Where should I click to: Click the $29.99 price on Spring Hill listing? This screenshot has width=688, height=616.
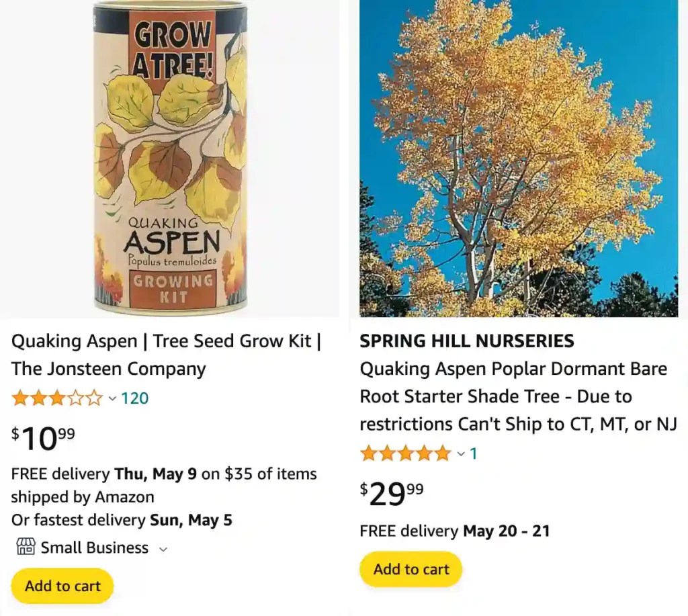pyautogui.click(x=392, y=493)
